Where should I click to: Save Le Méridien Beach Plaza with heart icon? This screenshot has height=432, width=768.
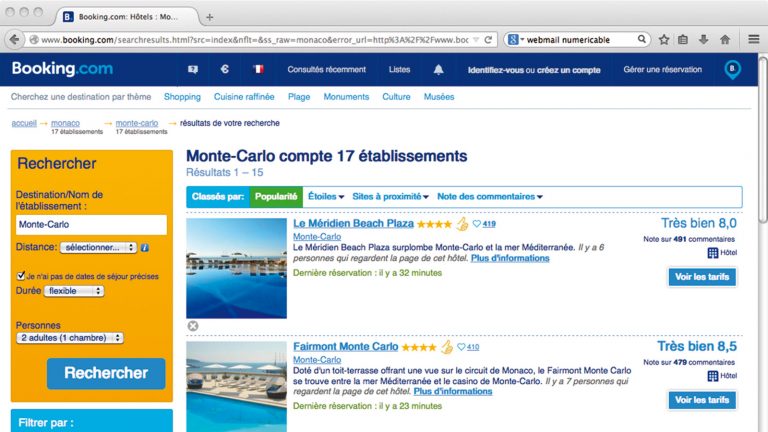pos(477,224)
